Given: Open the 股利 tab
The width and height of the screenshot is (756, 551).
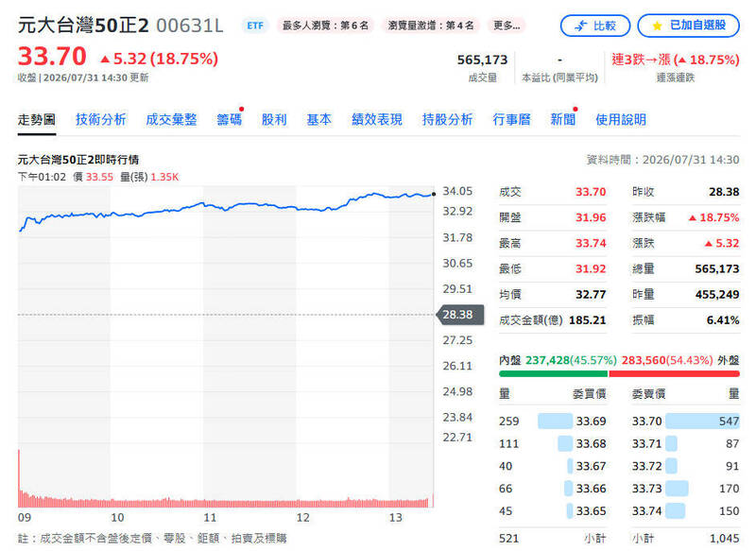Looking at the screenshot, I should (x=274, y=119).
